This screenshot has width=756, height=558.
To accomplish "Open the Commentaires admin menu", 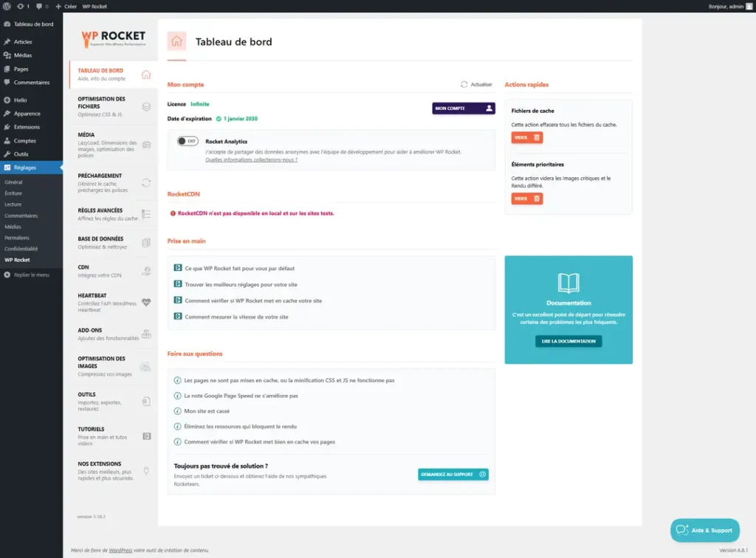I will tap(31, 83).
